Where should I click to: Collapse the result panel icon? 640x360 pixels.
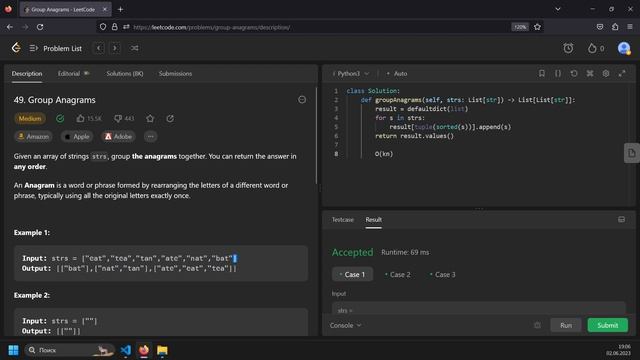(621, 220)
